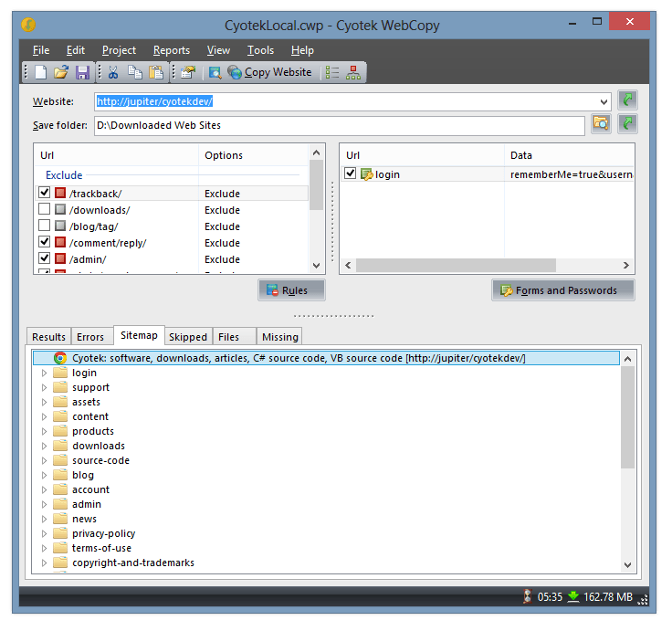Switch to the Results tab
The height and width of the screenshot is (631, 672).
pos(48,337)
